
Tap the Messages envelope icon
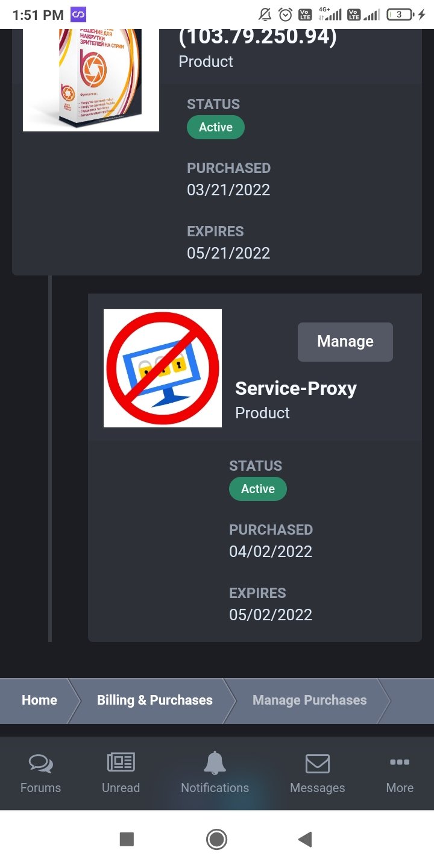(x=317, y=764)
